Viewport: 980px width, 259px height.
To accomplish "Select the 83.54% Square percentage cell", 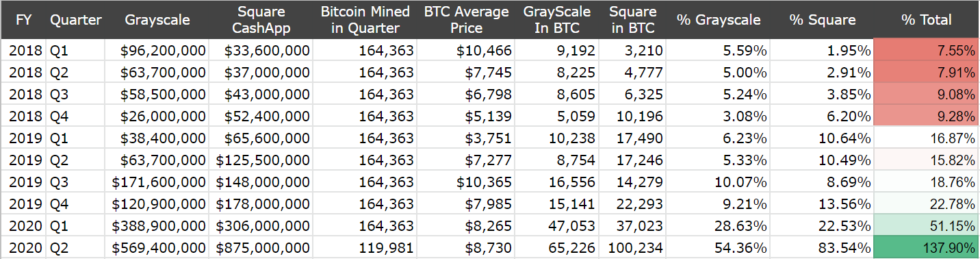I will 822,248.
